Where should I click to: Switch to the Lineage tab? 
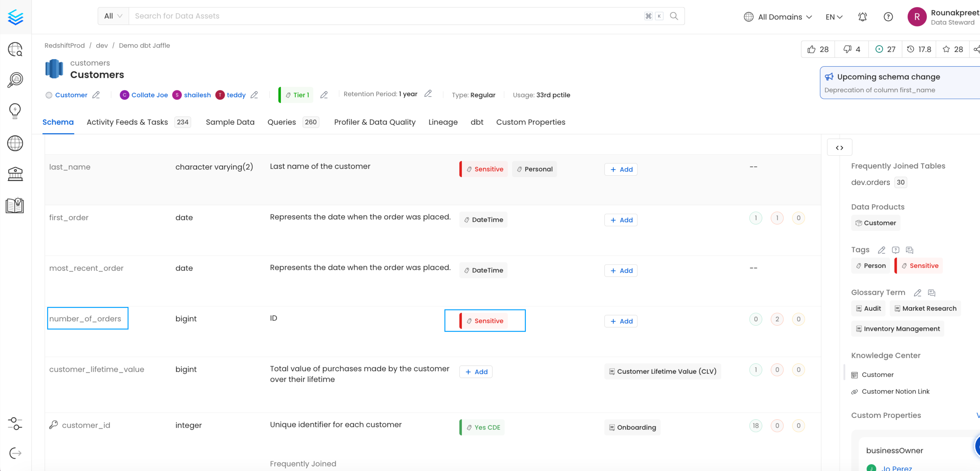[443, 122]
